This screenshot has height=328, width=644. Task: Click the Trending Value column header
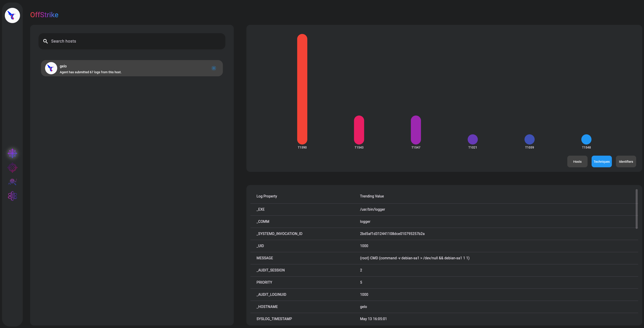point(372,196)
